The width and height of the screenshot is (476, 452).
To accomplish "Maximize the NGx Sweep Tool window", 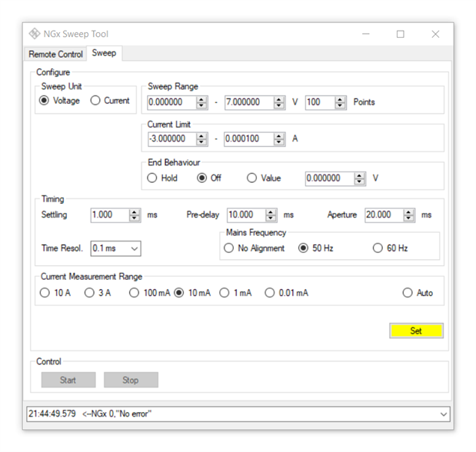I will (x=401, y=34).
